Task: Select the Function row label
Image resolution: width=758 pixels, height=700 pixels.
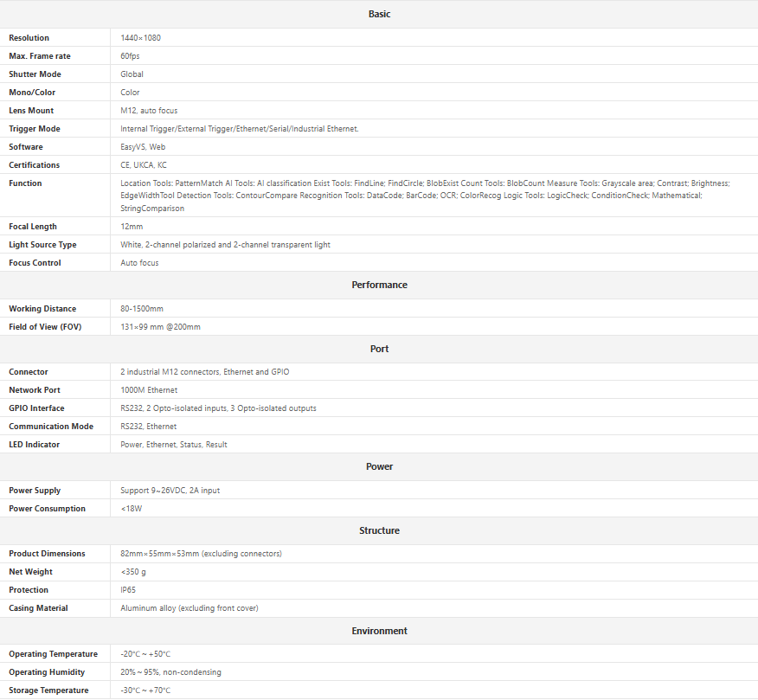Action: [25, 183]
